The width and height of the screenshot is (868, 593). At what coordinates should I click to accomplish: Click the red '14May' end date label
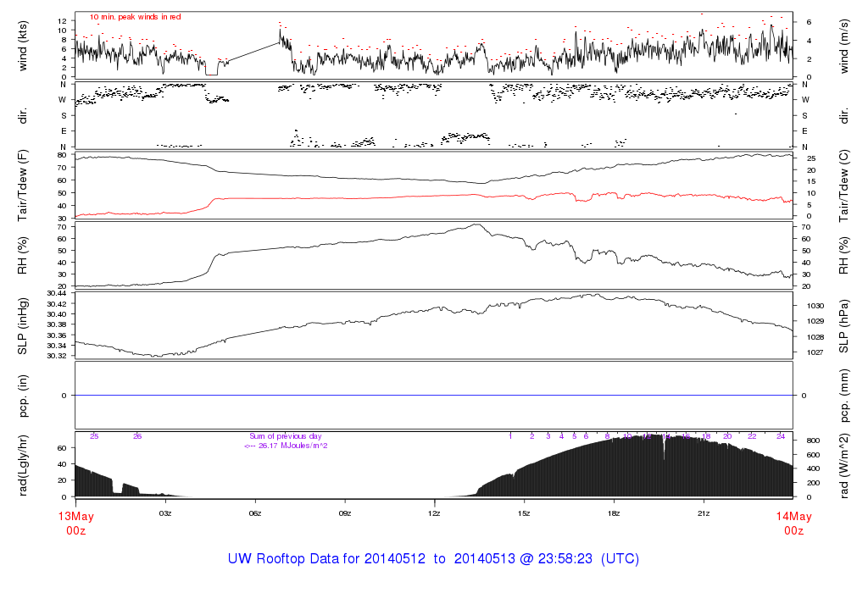point(793,518)
